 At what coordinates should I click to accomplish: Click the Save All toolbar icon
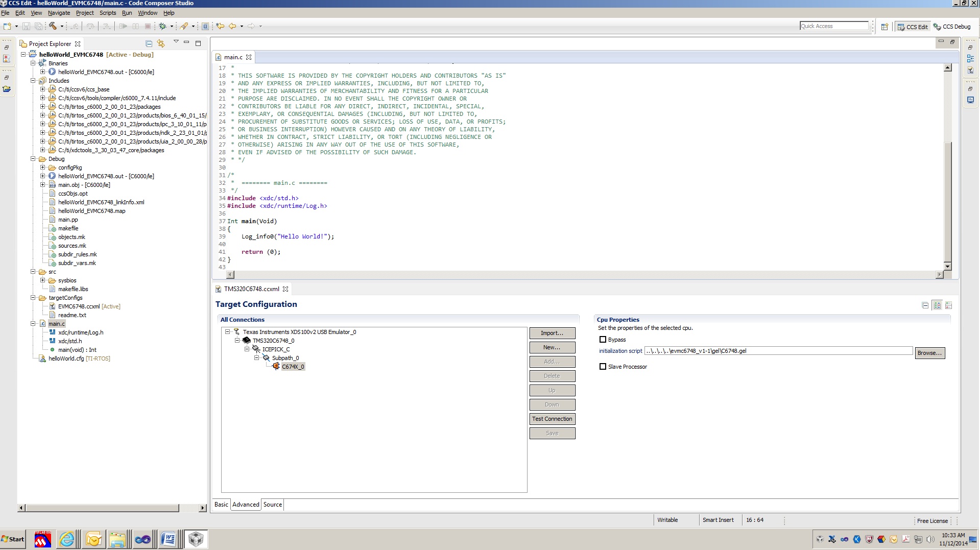38,26
